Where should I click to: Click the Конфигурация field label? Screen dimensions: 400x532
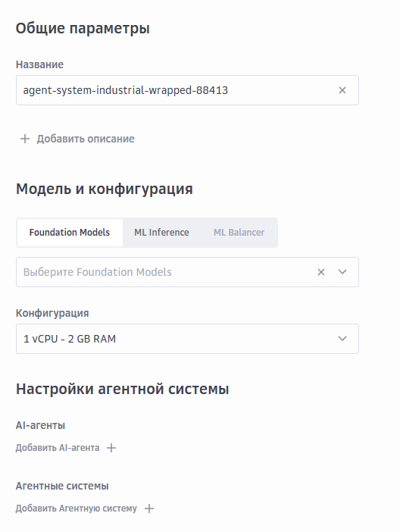point(52,313)
